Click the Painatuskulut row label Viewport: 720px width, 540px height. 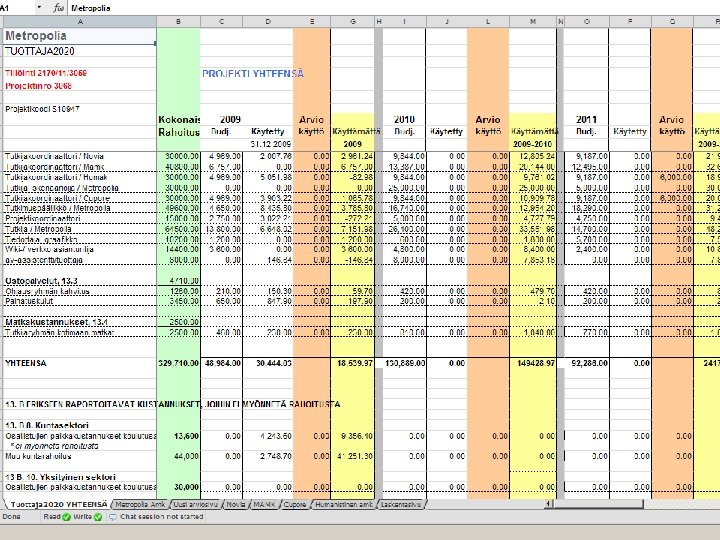[80, 301]
